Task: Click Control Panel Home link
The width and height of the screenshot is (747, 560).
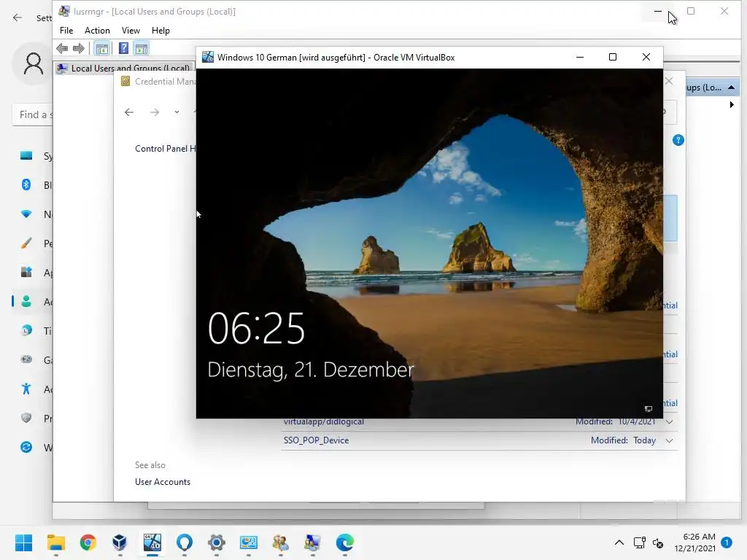Action: click(x=165, y=149)
